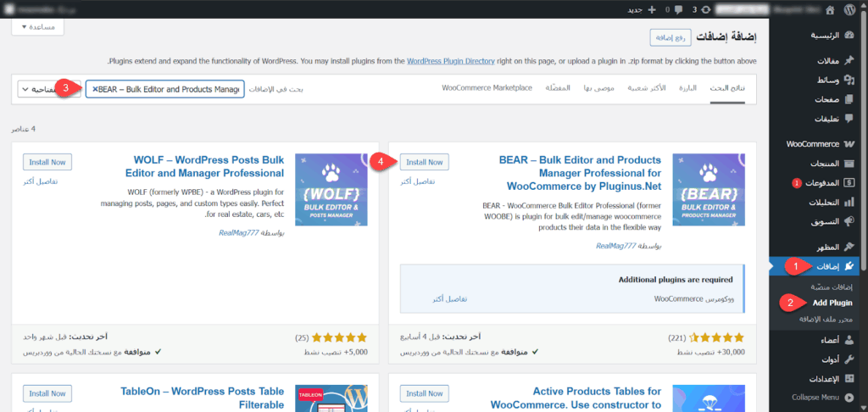Open Add Plugin submenu item

(x=832, y=303)
